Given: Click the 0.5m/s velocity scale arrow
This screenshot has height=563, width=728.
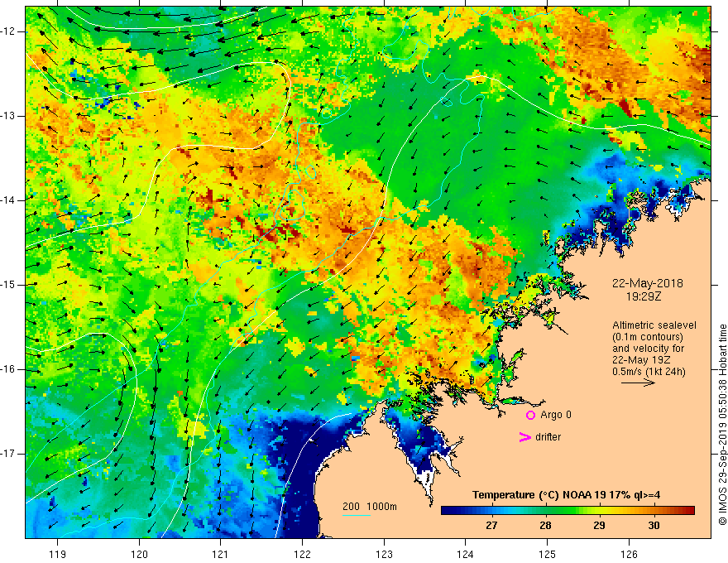Looking at the screenshot, I should pyautogui.click(x=638, y=383).
